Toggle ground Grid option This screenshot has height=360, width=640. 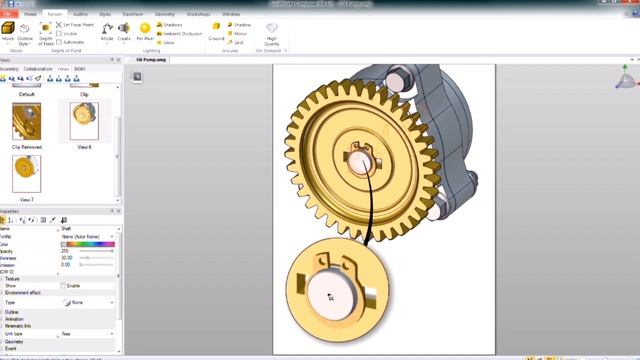pos(236,42)
